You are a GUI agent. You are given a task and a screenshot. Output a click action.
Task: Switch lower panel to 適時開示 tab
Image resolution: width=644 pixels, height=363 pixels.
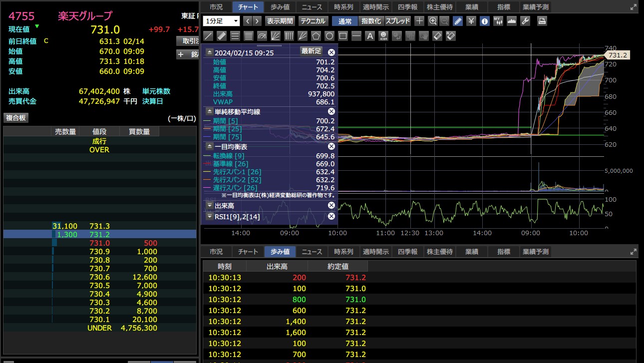coord(376,252)
